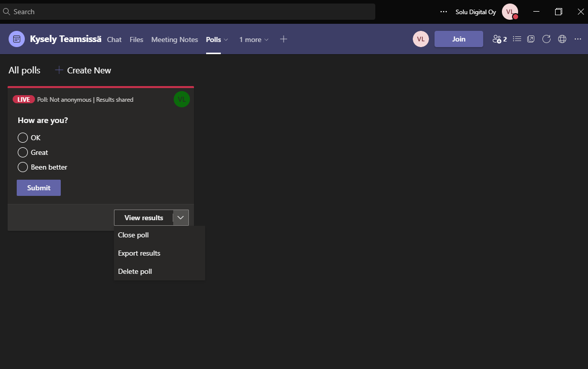This screenshot has height=369, width=588.
Task: Expand the 1 more tabs dropdown
Action: [254, 39]
